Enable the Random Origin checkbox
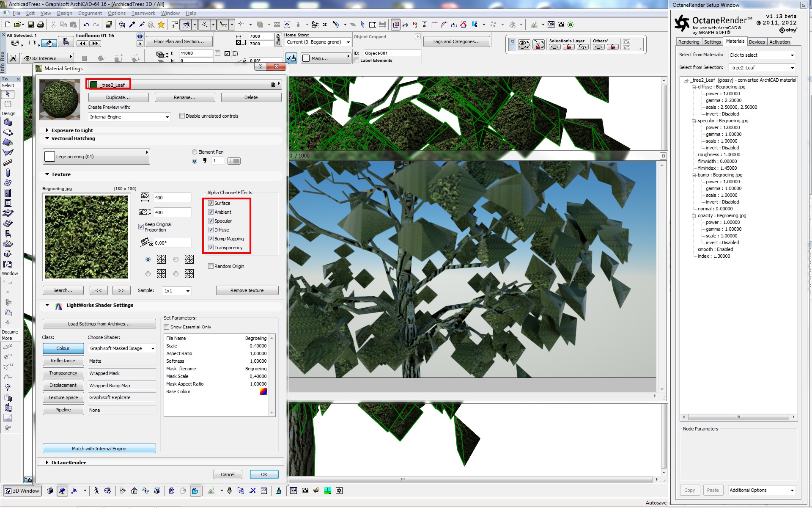The width and height of the screenshot is (812, 510). coord(211,266)
